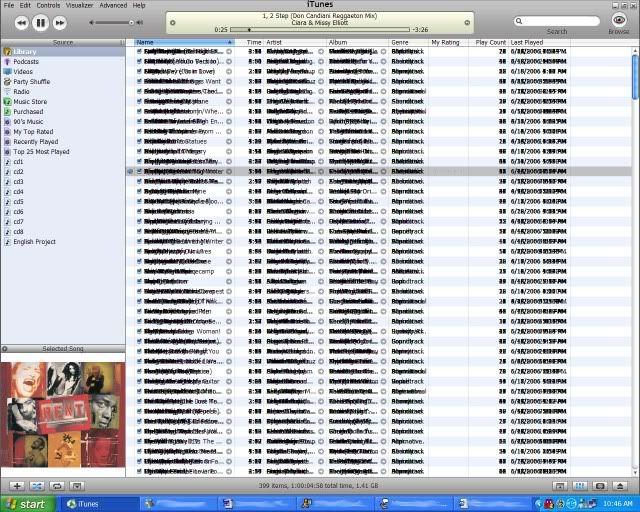Sort by the Genre column header
This screenshot has height=512, width=640.
pyautogui.click(x=409, y=42)
